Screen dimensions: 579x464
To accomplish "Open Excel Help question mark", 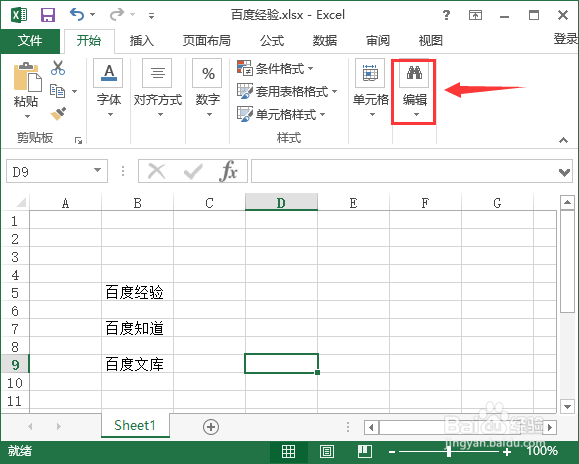I will (x=446, y=15).
